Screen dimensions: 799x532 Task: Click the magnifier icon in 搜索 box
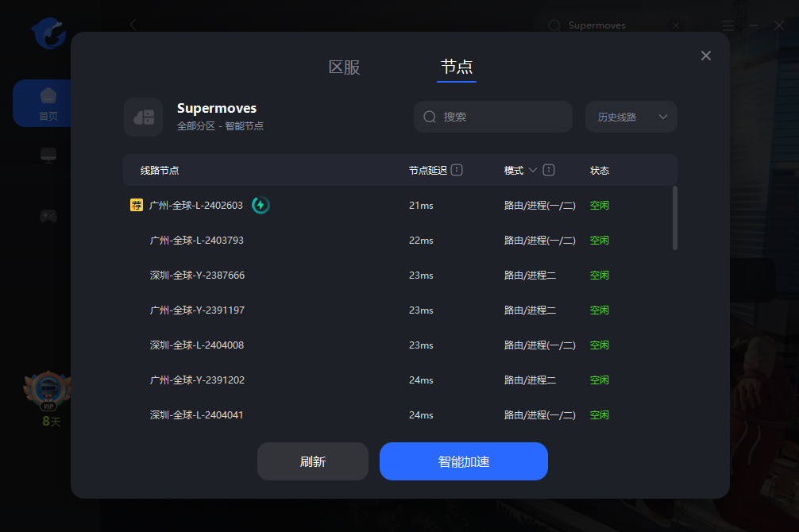click(x=430, y=117)
